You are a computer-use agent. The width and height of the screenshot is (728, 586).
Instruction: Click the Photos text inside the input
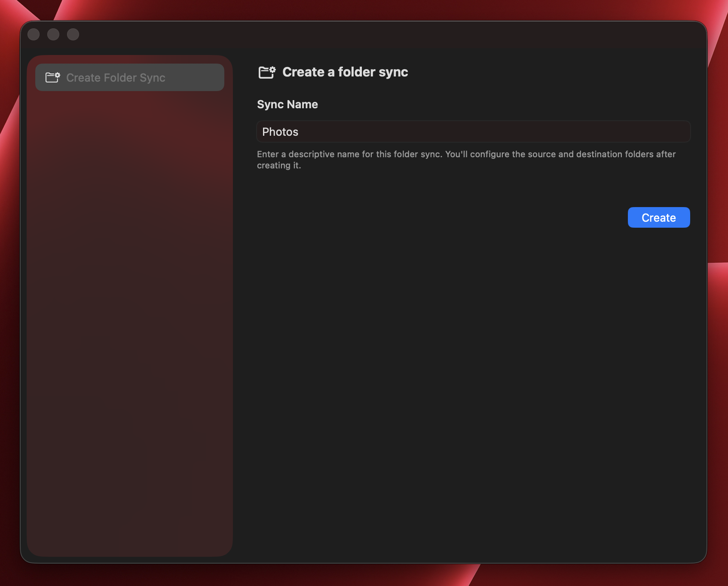(280, 132)
